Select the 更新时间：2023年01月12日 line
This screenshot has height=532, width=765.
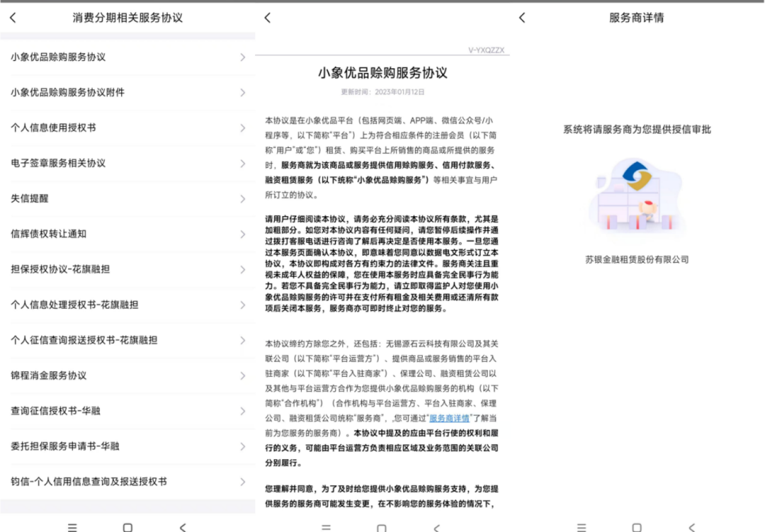pos(382,92)
